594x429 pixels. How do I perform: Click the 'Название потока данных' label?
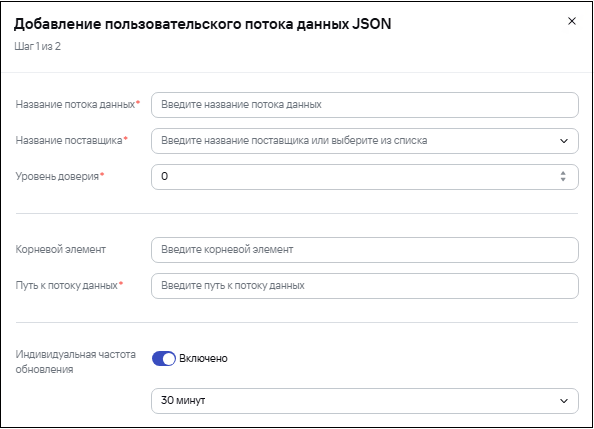(x=75, y=104)
